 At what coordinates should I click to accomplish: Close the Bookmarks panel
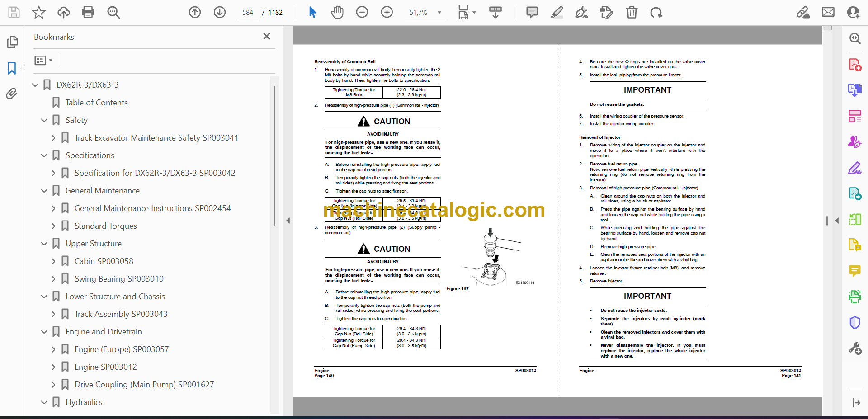[x=267, y=36]
